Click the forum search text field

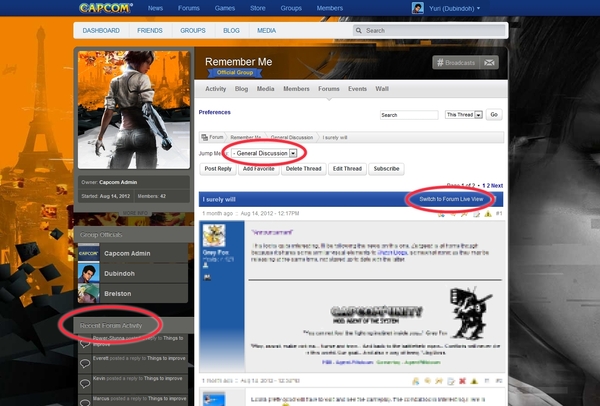point(410,115)
